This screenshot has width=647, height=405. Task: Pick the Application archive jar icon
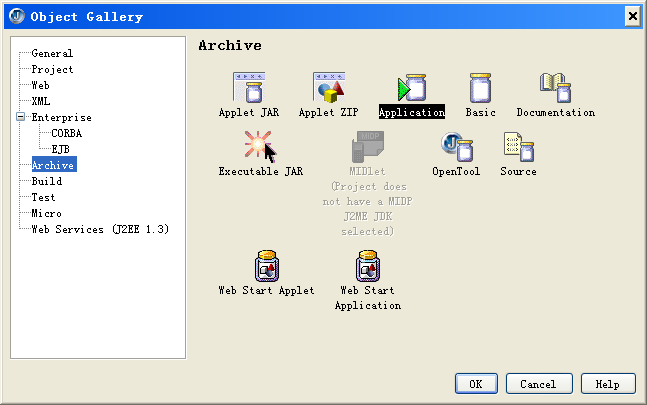click(x=411, y=87)
